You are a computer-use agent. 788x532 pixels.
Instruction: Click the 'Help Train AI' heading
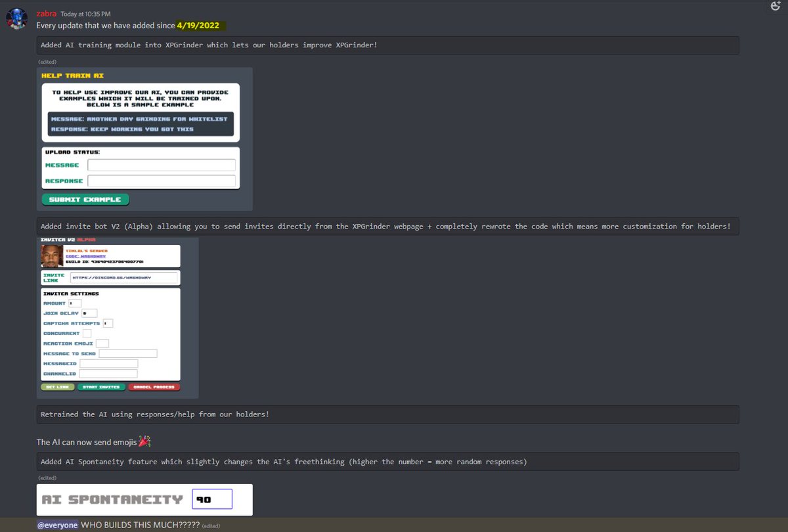(72, 76)
